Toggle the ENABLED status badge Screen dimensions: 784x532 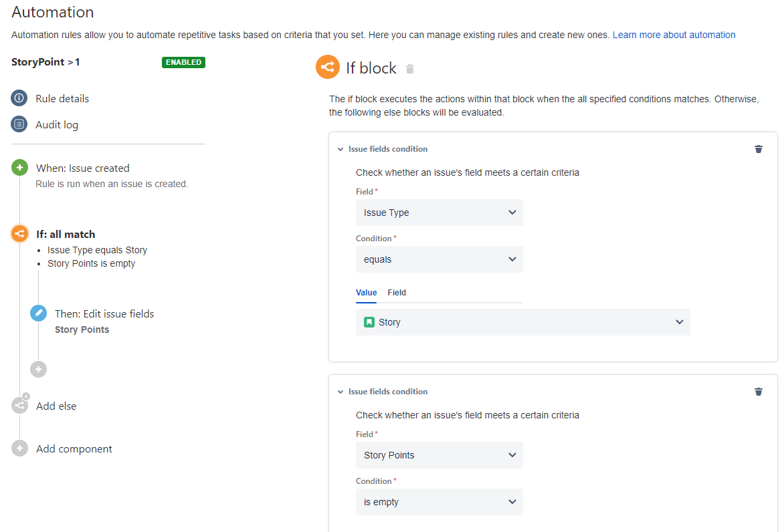[x=183, y=61]
